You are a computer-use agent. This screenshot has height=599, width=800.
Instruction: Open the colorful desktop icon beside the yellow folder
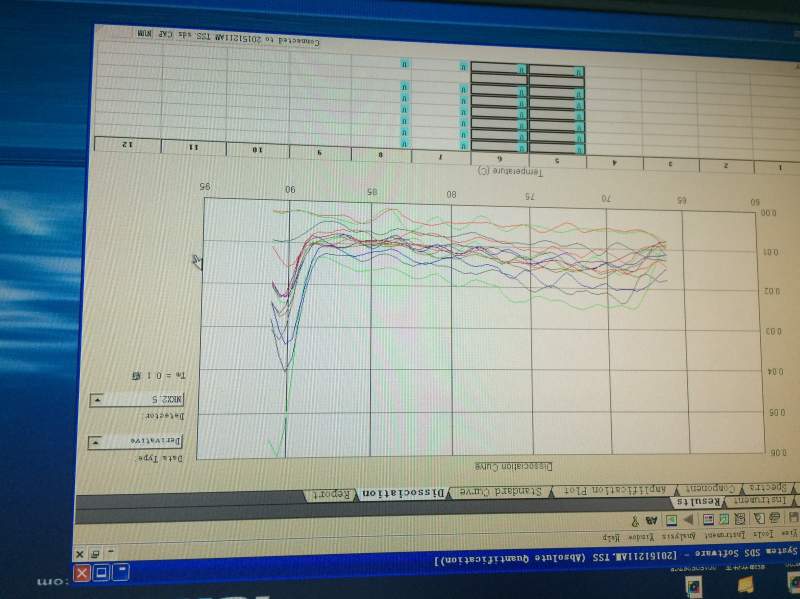693,585
